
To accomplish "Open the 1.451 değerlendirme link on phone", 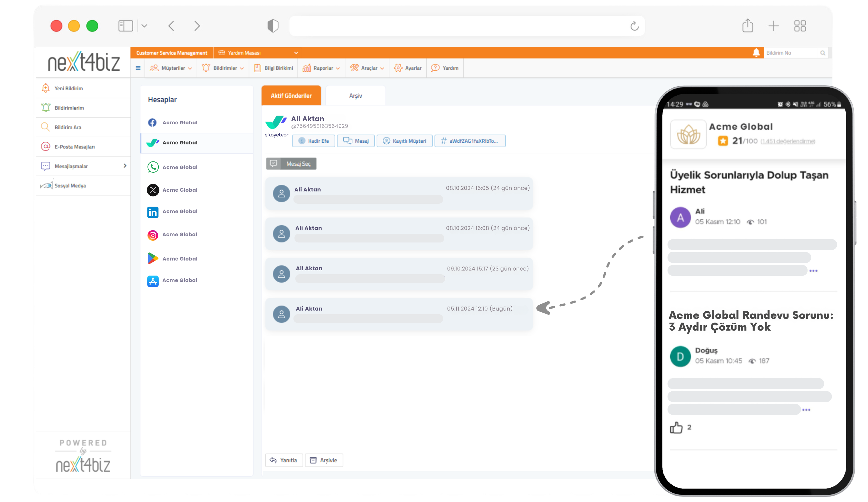I will click(x=787, y=141).
